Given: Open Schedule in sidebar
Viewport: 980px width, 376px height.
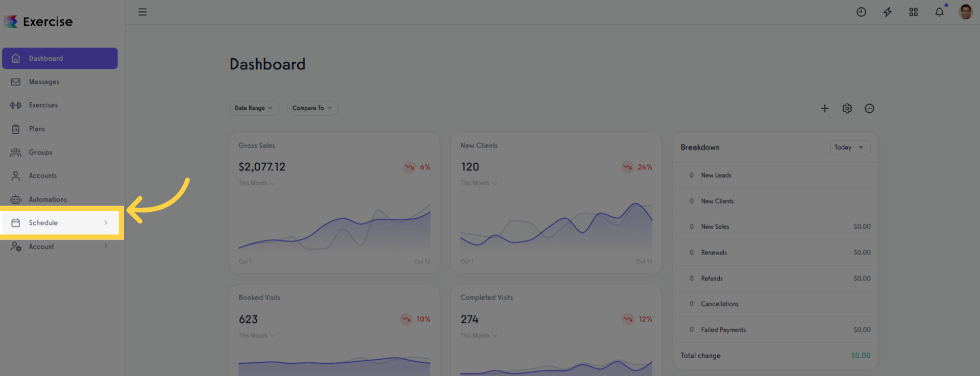Looking at the screenshot, I should click(x=60, y=223).
